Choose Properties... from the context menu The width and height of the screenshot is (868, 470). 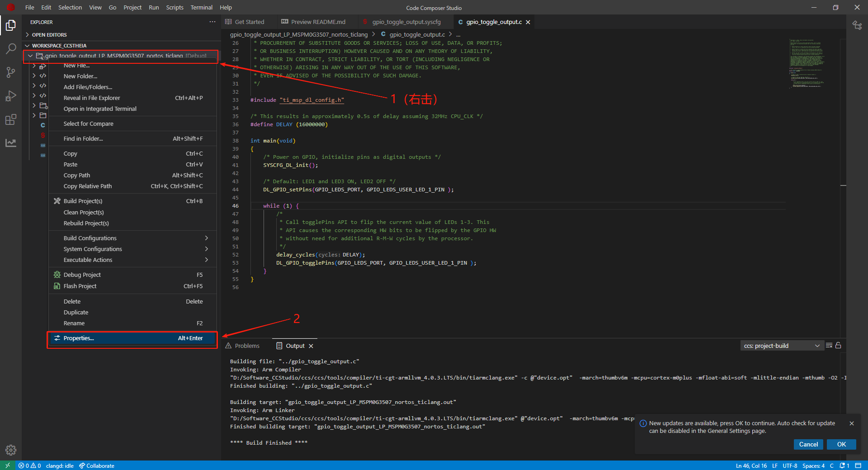133,338
